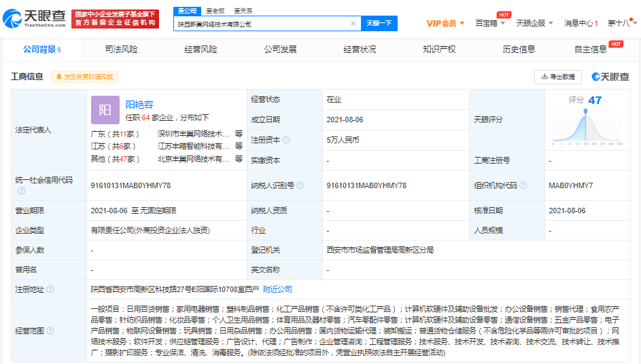This screenshot has width=641, height=364.
Task: Click the 在业 business status value
Action: 334,99
